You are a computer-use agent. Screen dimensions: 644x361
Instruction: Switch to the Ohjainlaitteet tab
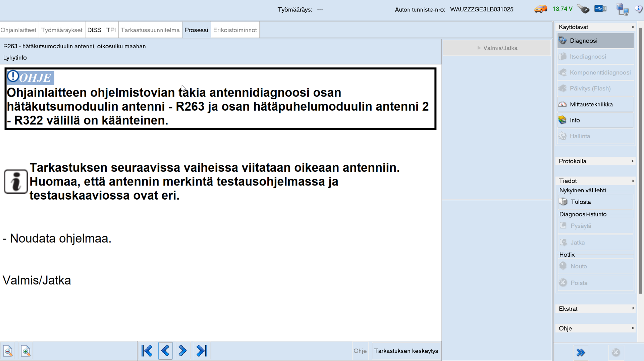[18, 30]
